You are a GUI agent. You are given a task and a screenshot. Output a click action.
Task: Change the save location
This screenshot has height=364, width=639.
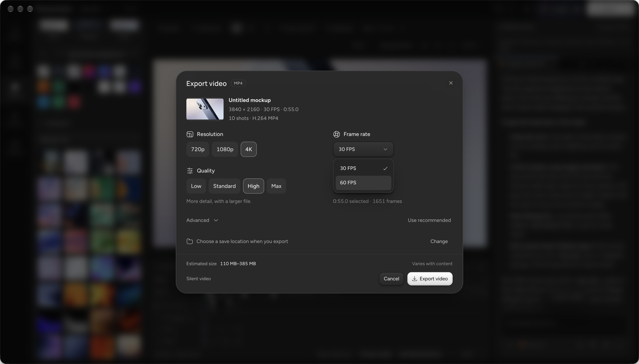(439, 241)
